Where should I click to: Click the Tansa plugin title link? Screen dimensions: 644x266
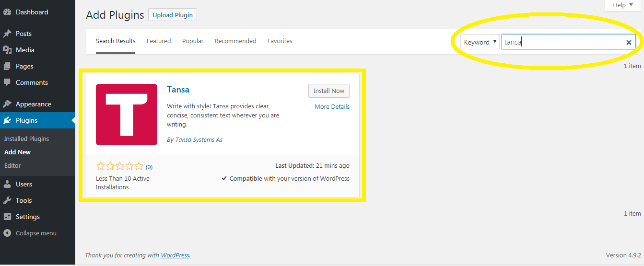pyautogui.click(x=178, y=90)
